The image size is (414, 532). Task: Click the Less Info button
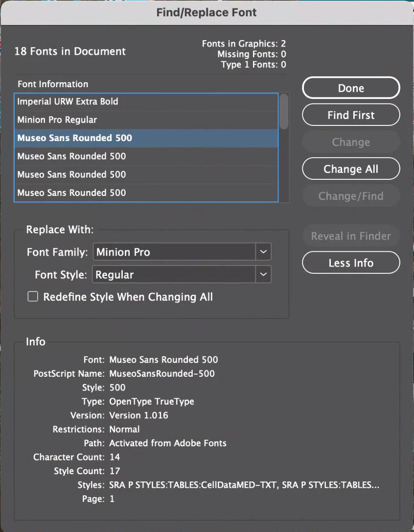(x=351, y=263)
